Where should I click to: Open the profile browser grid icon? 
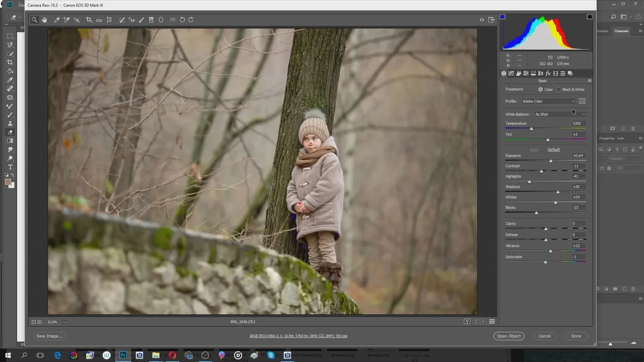[582, 101]
